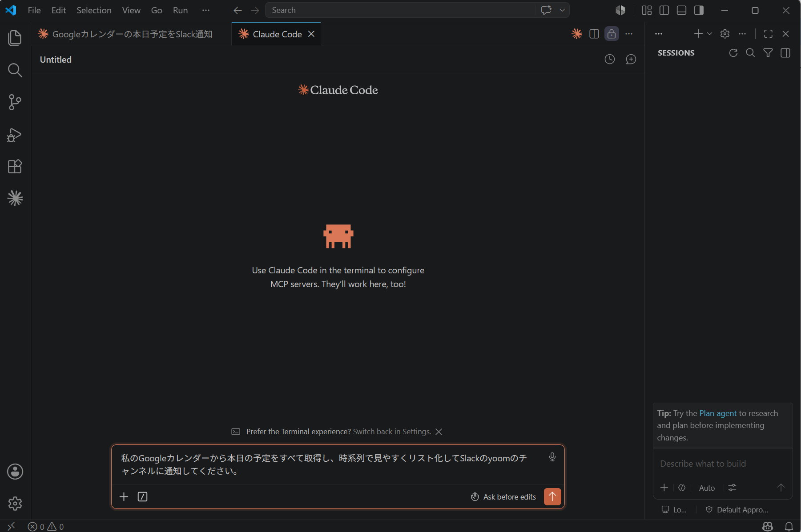Configure tools in build chat box
Image resolution: width=801 pixels, height=532 pixels.
[732, 488]
